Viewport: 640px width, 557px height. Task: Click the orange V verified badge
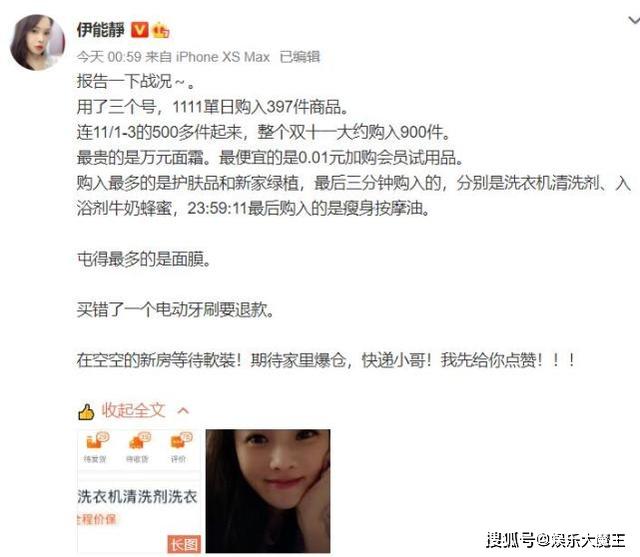[x=140, y=30]
